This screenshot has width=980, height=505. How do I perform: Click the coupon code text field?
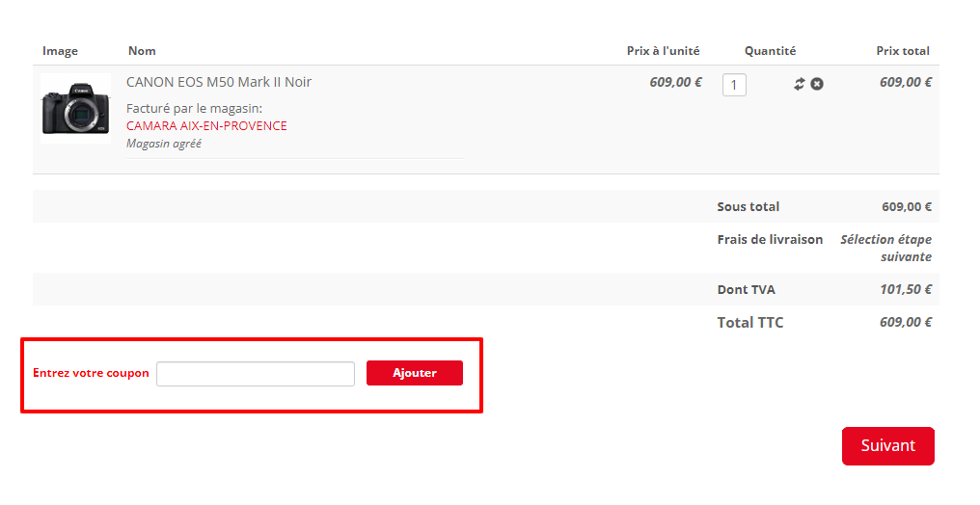pyautogui.click(x=256, y=374)
